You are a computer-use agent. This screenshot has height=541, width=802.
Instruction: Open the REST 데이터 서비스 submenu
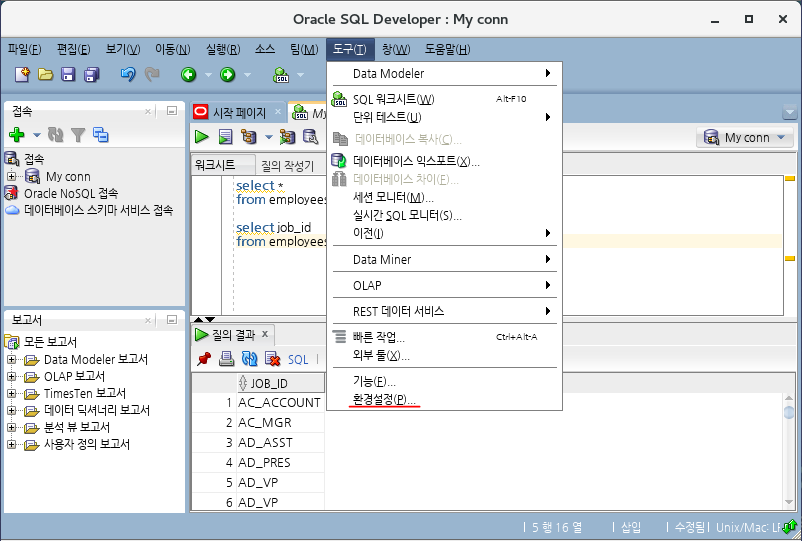[444, 311]
